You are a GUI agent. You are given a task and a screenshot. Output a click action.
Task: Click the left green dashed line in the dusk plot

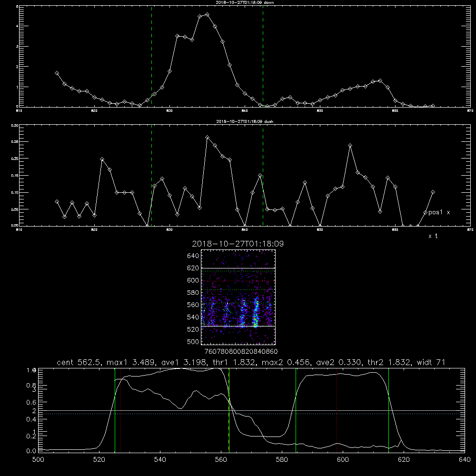pos(151,175)
